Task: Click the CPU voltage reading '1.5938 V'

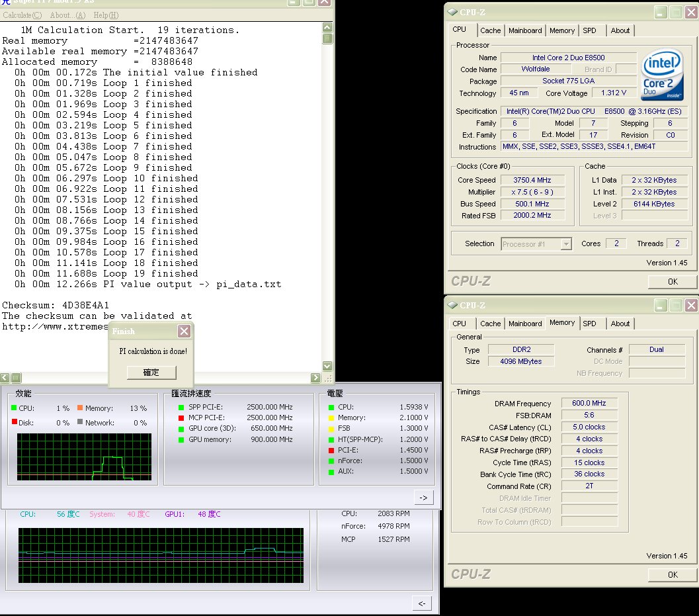Action: (414, 407)
